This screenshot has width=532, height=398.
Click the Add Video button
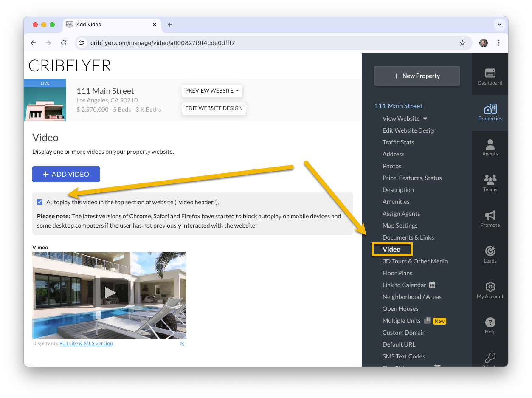(66, 174)
